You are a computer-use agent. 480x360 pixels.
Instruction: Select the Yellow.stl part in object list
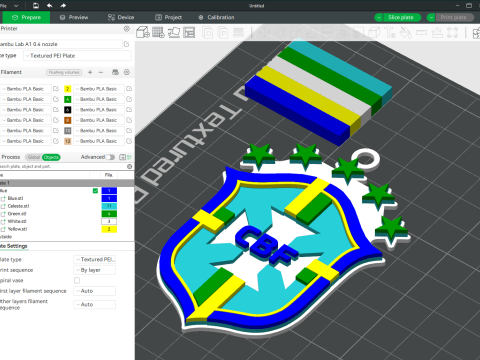tap(17, 229)
